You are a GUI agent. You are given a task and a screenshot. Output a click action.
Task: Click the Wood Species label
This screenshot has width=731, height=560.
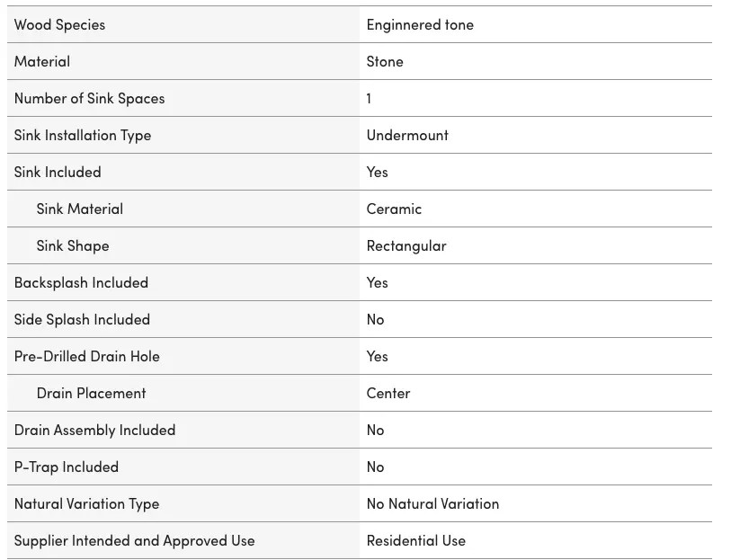[59, 24]
